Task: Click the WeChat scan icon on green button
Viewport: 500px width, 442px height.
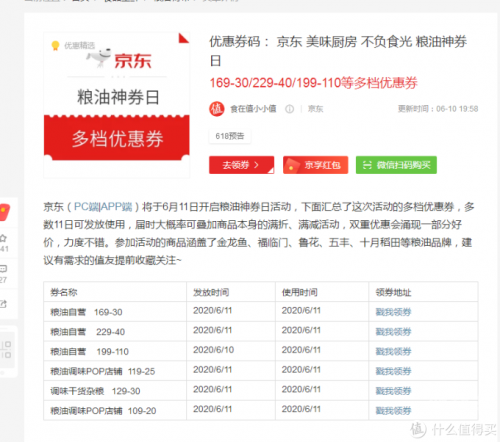Action: click(367, 165)
